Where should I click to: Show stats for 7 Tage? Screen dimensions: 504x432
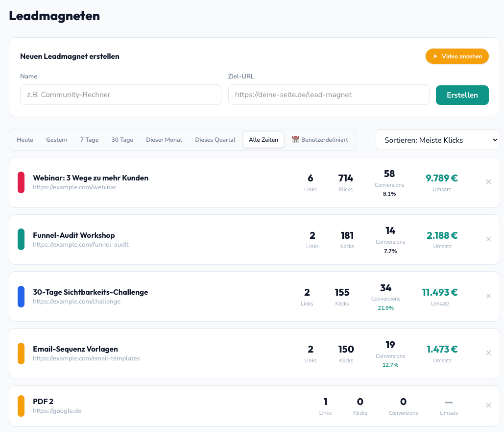[x=89, y=140]
